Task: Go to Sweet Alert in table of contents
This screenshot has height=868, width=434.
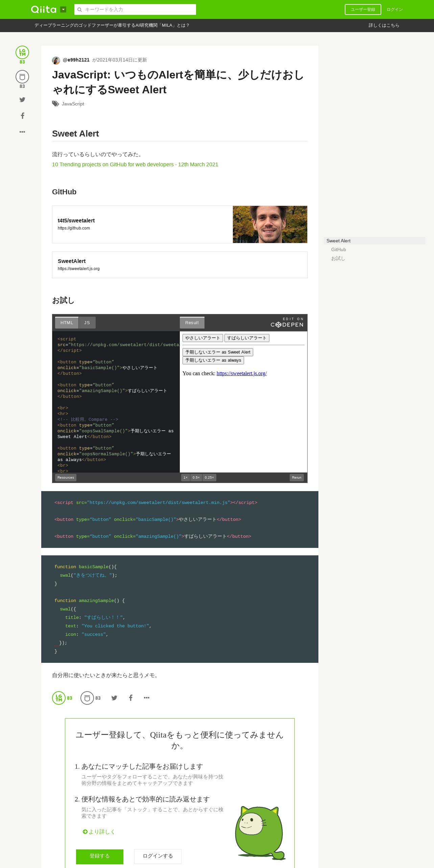Action: pyautogui.click(x=375, y=241)
